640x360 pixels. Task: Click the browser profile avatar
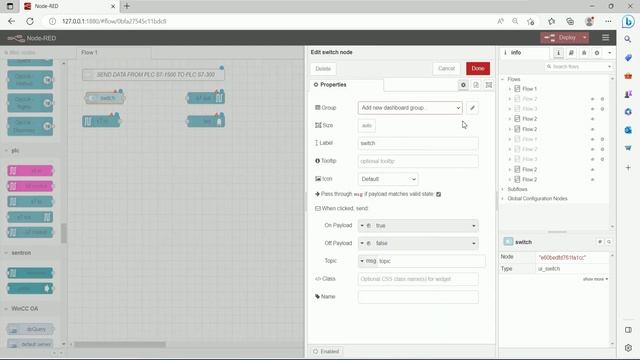(x=589, y=21)
